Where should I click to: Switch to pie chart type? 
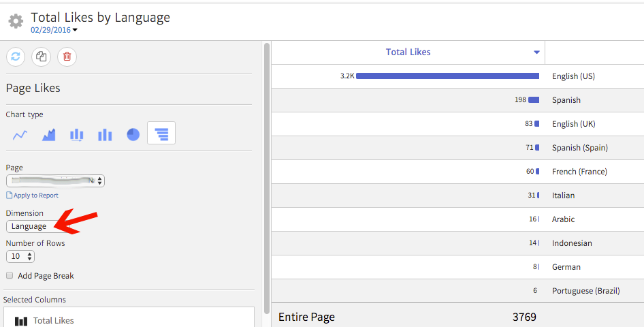coord(133,134)
